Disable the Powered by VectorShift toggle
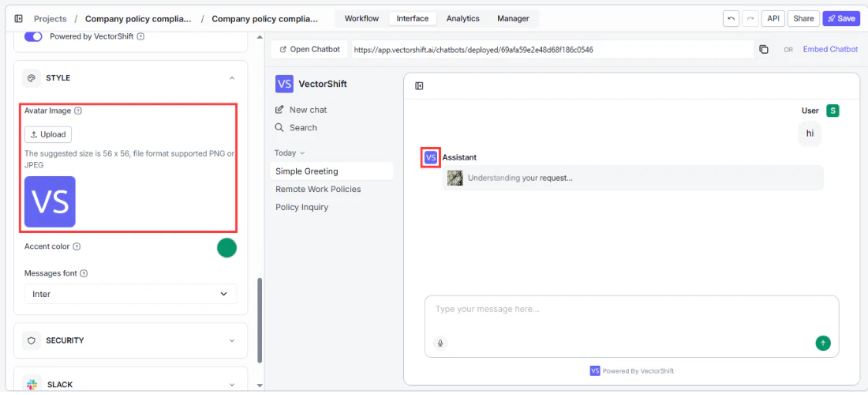Viewport: 868px width, 395px height. (33, 36)
